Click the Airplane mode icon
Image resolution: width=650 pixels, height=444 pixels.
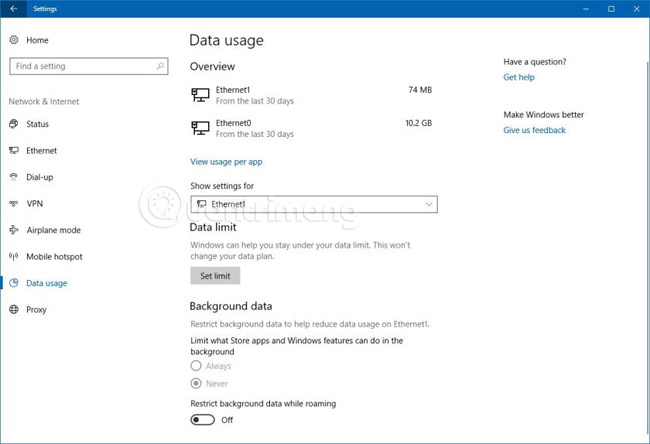point(14,230)
